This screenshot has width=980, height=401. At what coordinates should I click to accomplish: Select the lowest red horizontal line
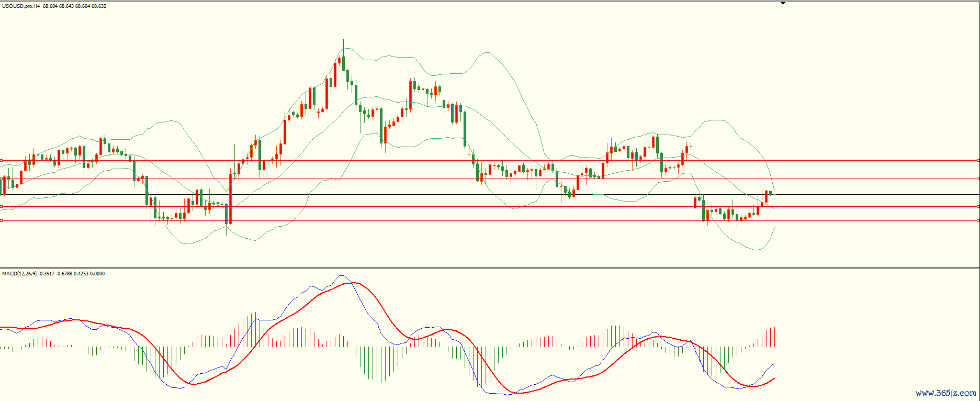(x=490, y=221)
